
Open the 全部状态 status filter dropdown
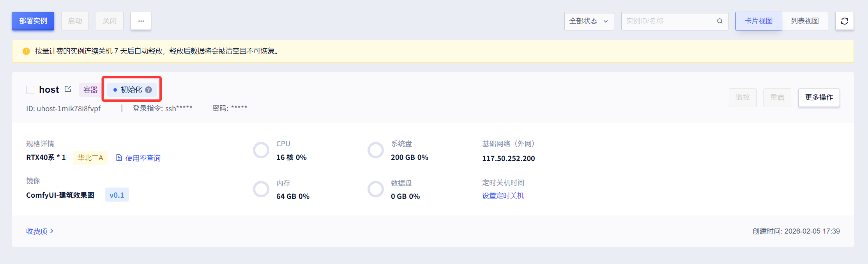[589, 21]
